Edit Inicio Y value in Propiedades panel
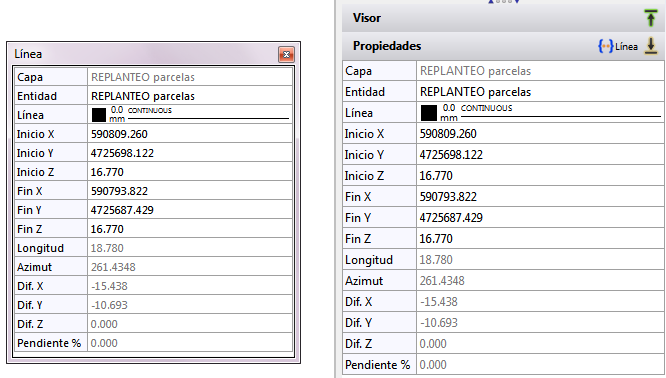The image size is (666, 378). click(540, 155)
